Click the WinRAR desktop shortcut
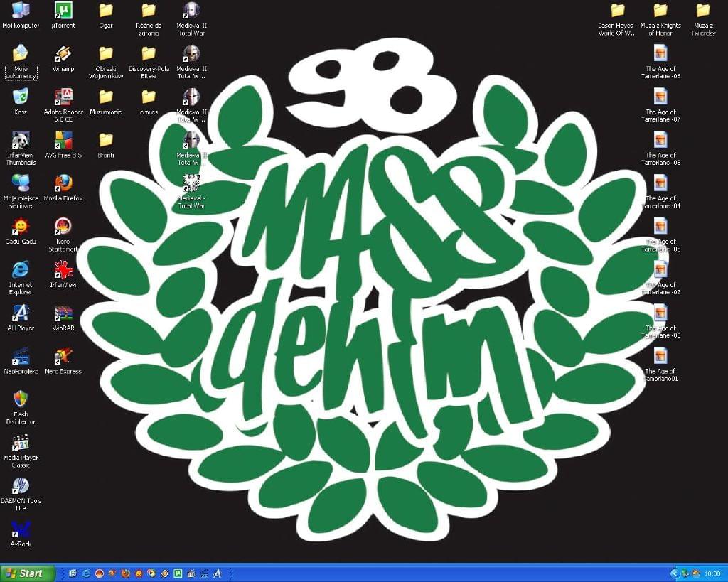The width and height of the screenshot is (728, 582). (x=63, y=313)
